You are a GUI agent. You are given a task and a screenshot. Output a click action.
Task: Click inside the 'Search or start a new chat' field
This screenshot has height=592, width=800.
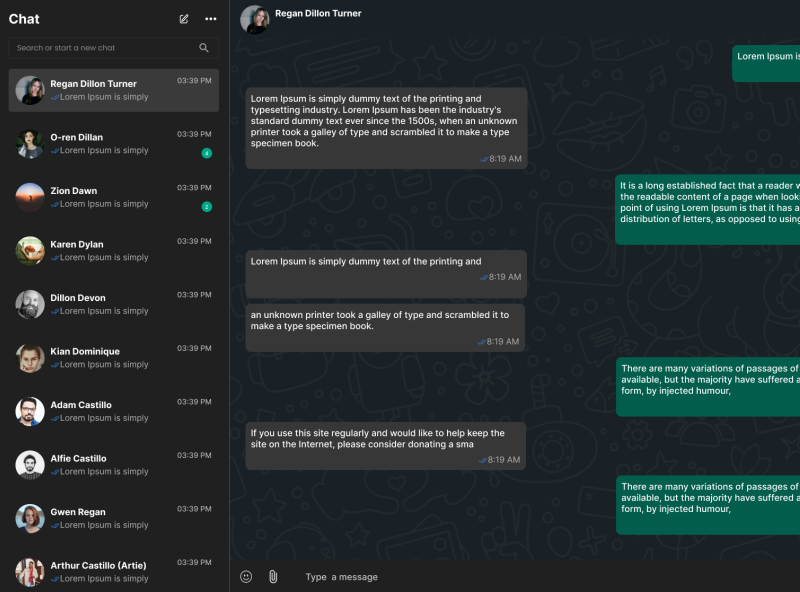click(100, 47)
